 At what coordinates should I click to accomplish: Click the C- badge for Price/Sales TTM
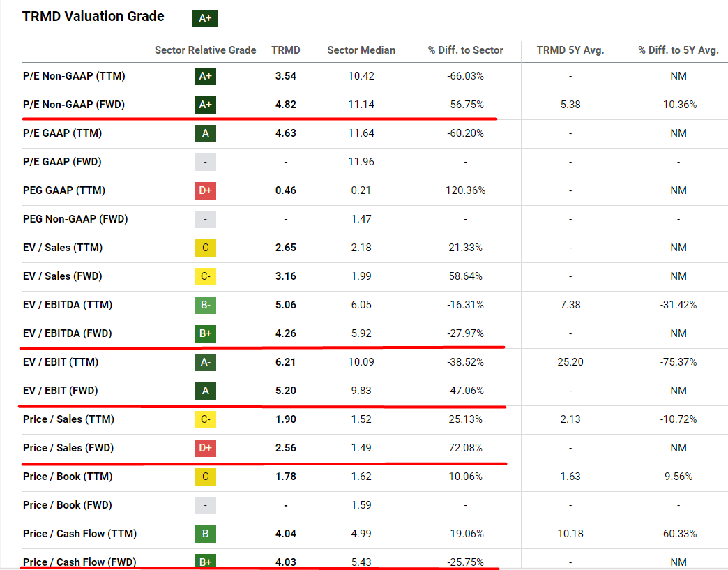(x=205, y=419)
